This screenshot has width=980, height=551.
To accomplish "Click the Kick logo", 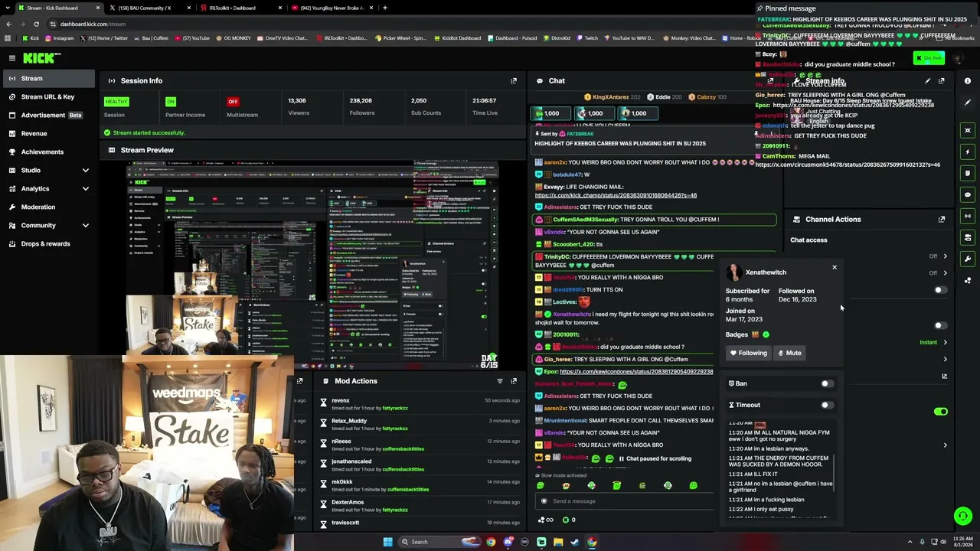I will 41,58.
